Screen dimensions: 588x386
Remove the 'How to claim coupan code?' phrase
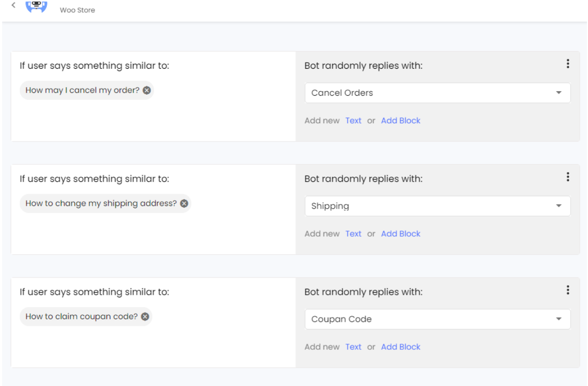(x=145, y=317)
